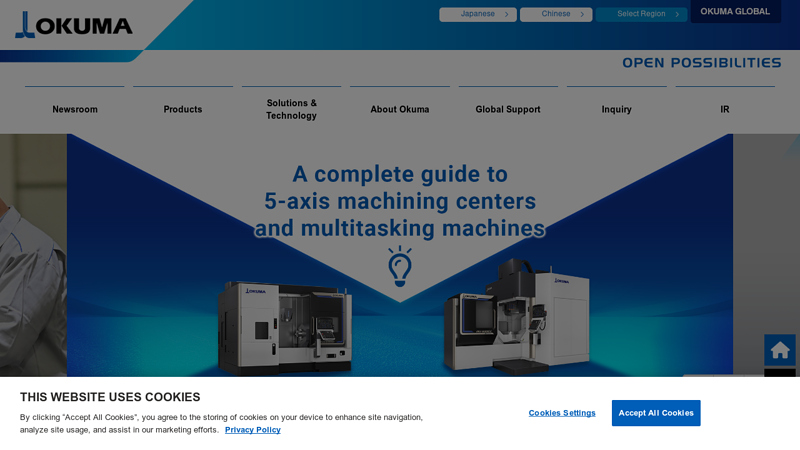Switch to the Chinese site

[556, 14]
